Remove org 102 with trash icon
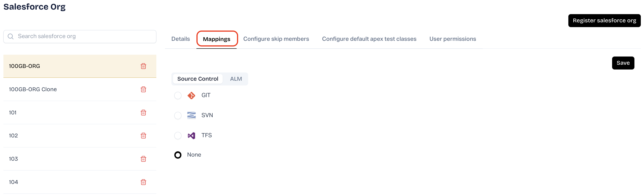The width and height of the screenshot is (644, 196). tap(143, 136)
